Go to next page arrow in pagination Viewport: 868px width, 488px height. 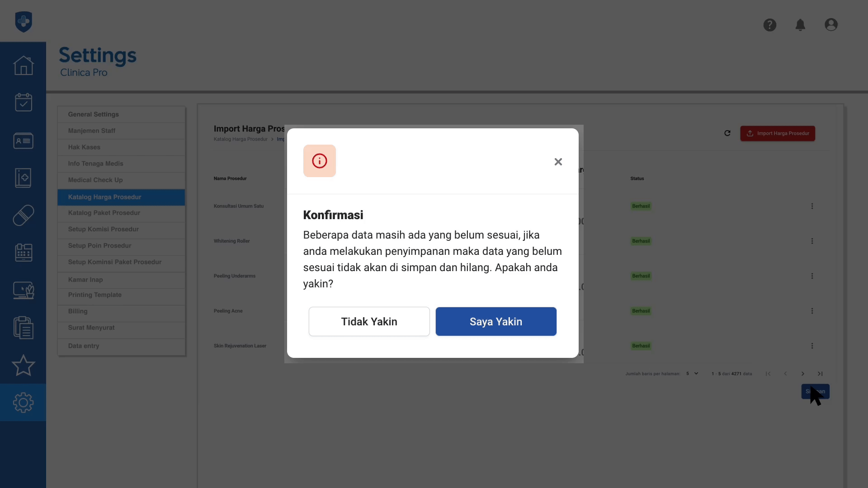[802, 374]
